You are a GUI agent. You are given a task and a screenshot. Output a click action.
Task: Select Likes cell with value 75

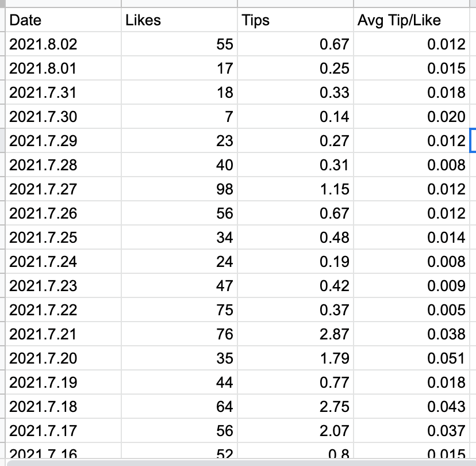(179, 310)
